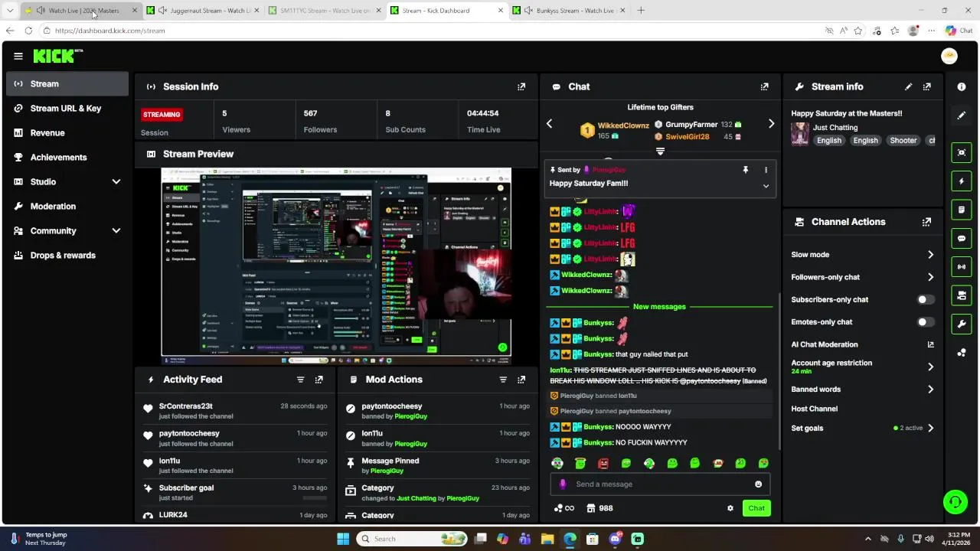The height and width of the screenshot is (551, 980).
Task: Jump to New messages in chat
Action: tap(659, 307)
